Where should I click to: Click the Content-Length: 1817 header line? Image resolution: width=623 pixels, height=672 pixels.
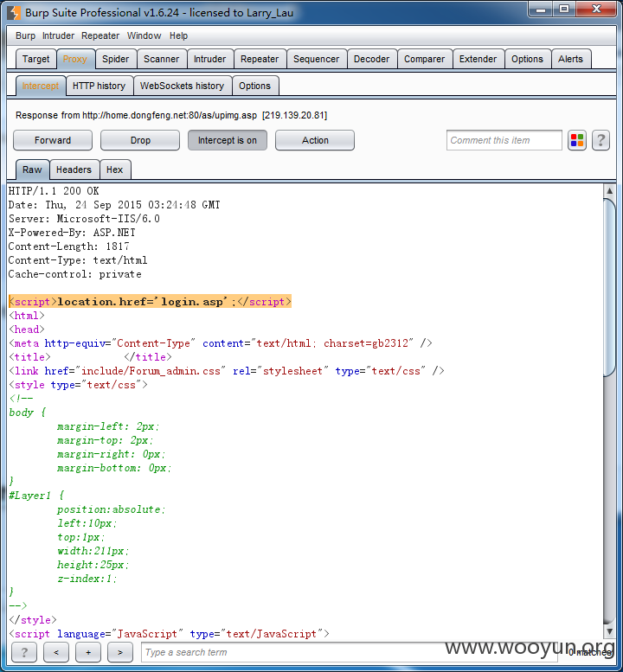click(x=68, y=246)
